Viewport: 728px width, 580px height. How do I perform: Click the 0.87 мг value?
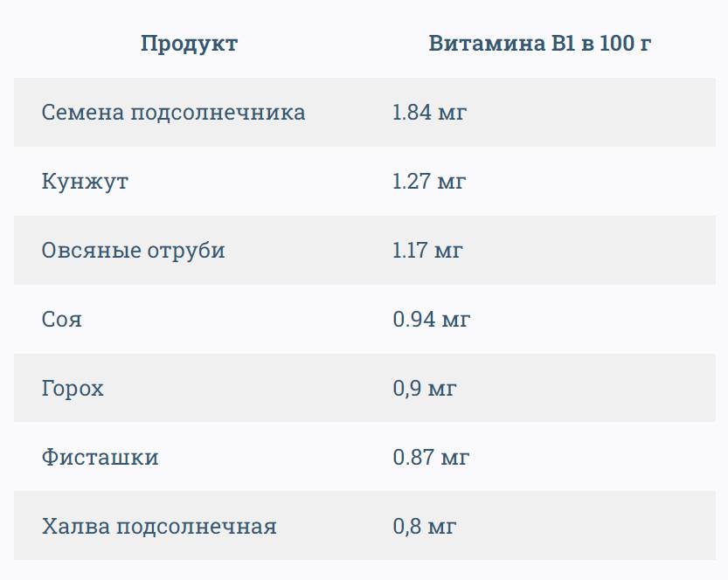[x=431, y=458]
